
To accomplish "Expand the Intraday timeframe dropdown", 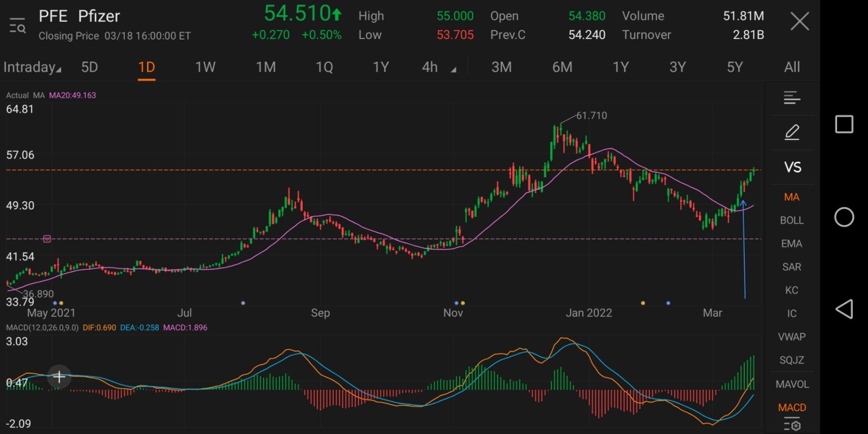I will click(x=32, y=67).
